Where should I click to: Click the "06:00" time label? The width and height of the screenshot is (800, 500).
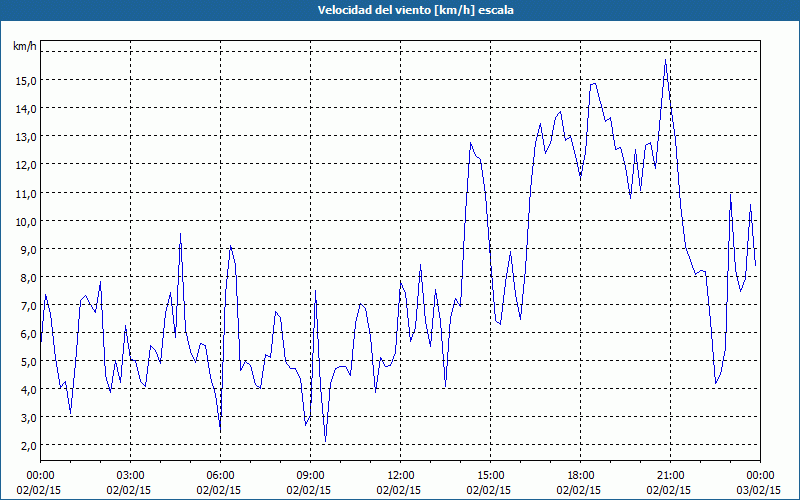tap(220, 476)
